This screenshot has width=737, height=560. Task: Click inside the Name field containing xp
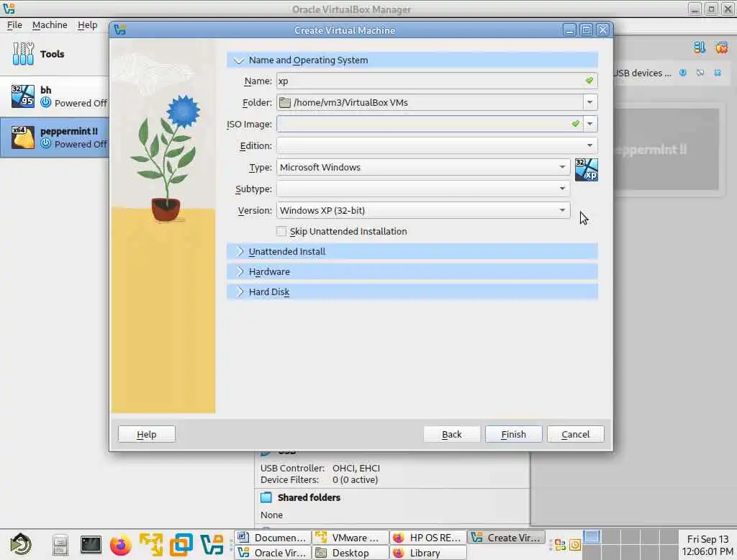tap(437, 81)
